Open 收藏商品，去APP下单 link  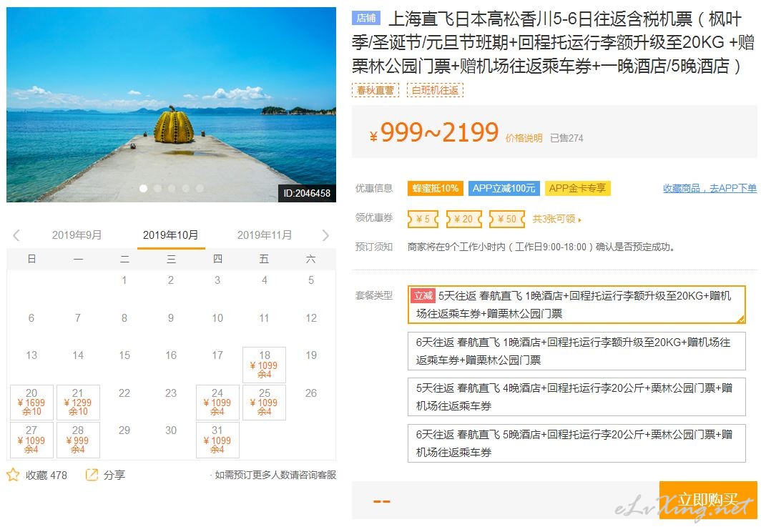(710, 188)
